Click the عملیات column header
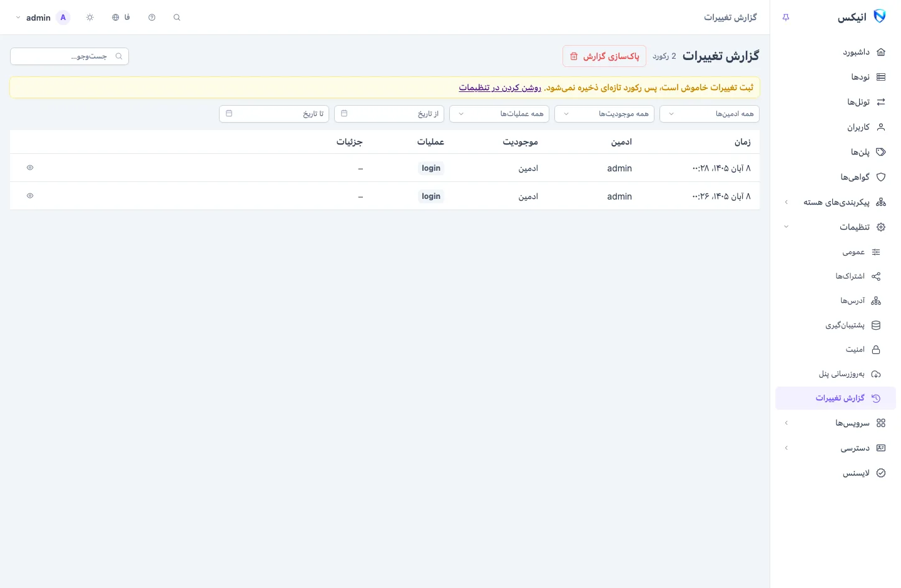Image resolution: width=901 pixels, height=588 pixels. pyautogui.click(x=431, y=142)
